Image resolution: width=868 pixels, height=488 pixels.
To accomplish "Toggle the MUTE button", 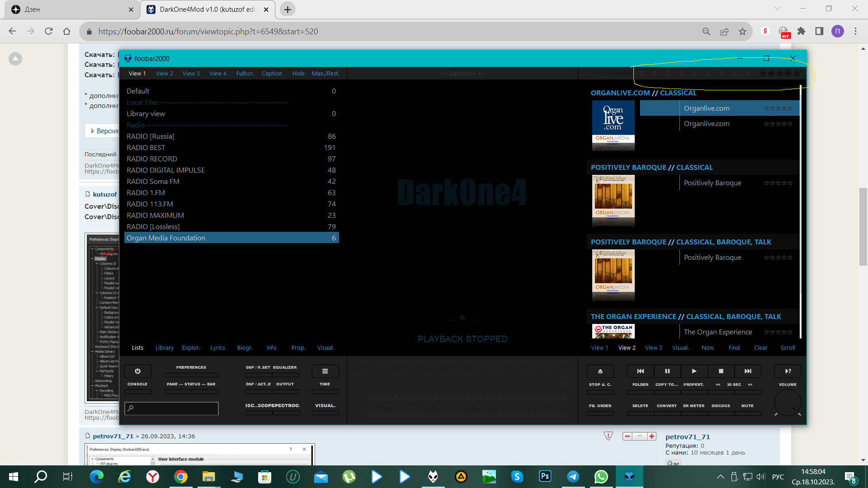I will [747, 413].
